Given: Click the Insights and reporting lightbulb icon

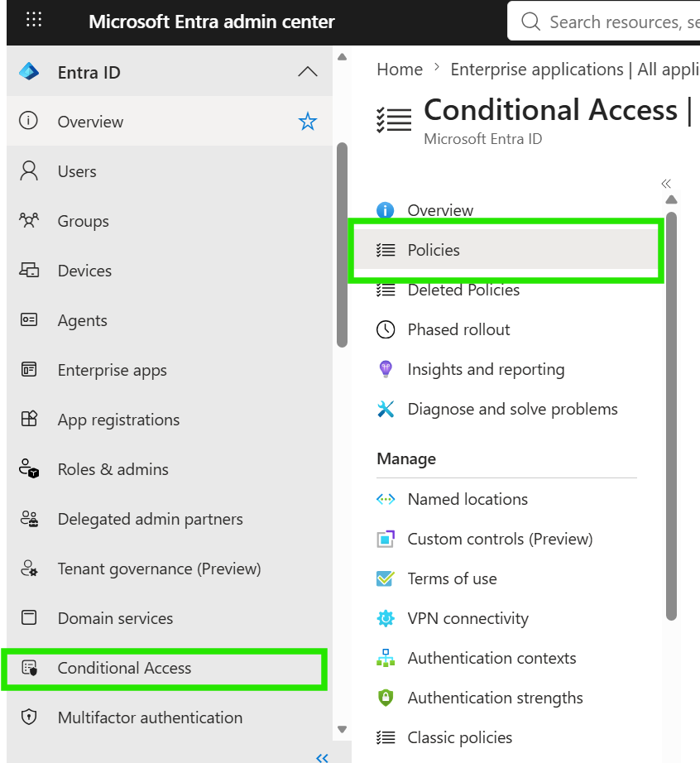Looking at the screenshot, I should pyautogui.click(x=386, y=369).
